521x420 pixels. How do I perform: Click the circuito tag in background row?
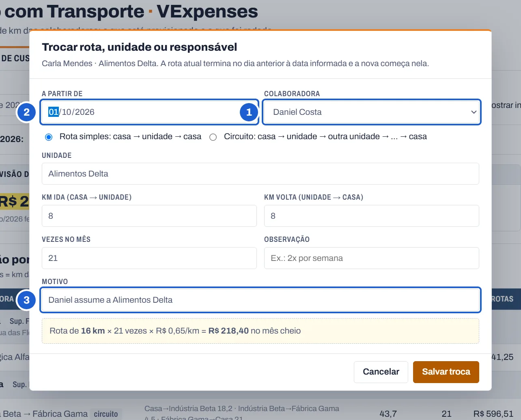tap(106, 414)
